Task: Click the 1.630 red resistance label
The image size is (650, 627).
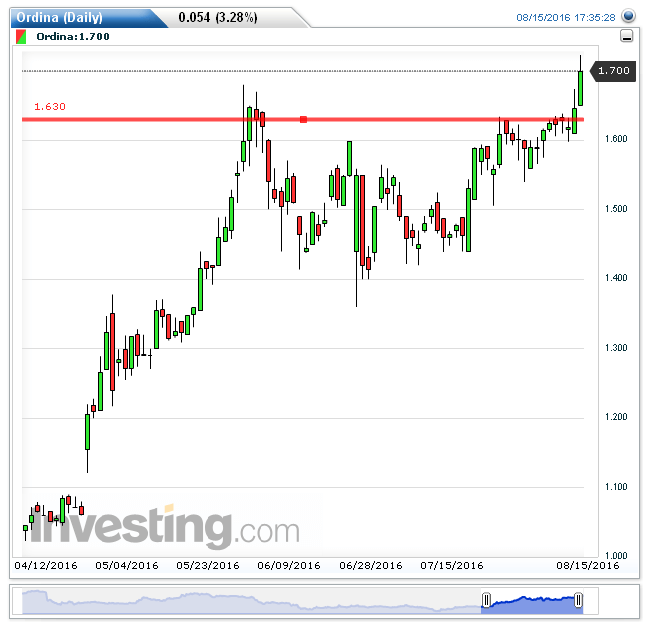Action: point(50,107)
